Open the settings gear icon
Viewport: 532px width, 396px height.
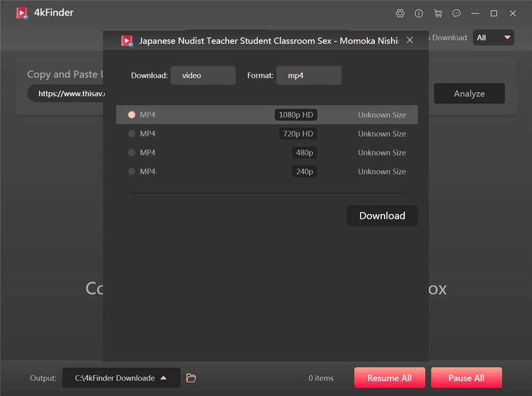pos(400,13)
